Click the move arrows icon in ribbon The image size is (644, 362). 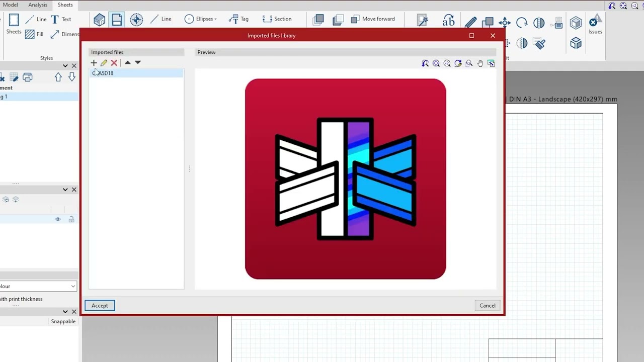click(505, 23)
